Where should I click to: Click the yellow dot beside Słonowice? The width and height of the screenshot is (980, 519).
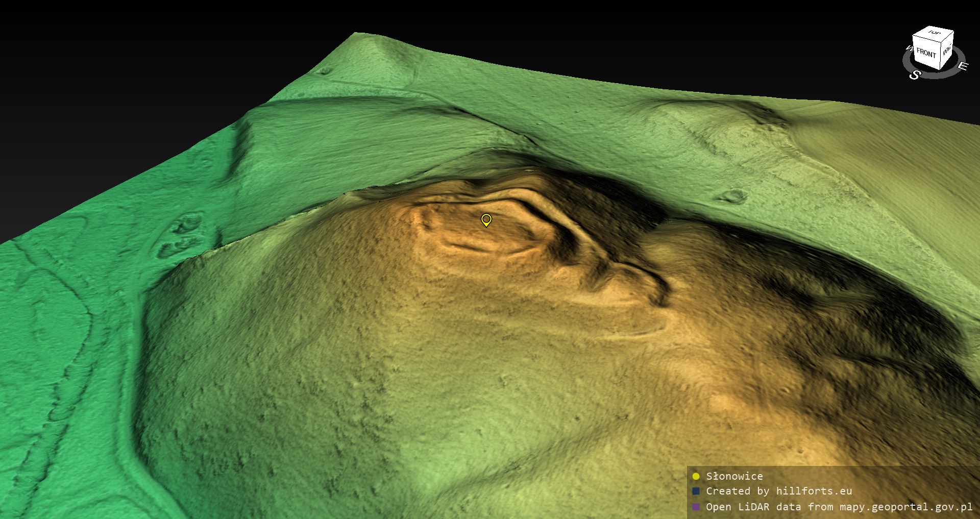pos(696,477)
